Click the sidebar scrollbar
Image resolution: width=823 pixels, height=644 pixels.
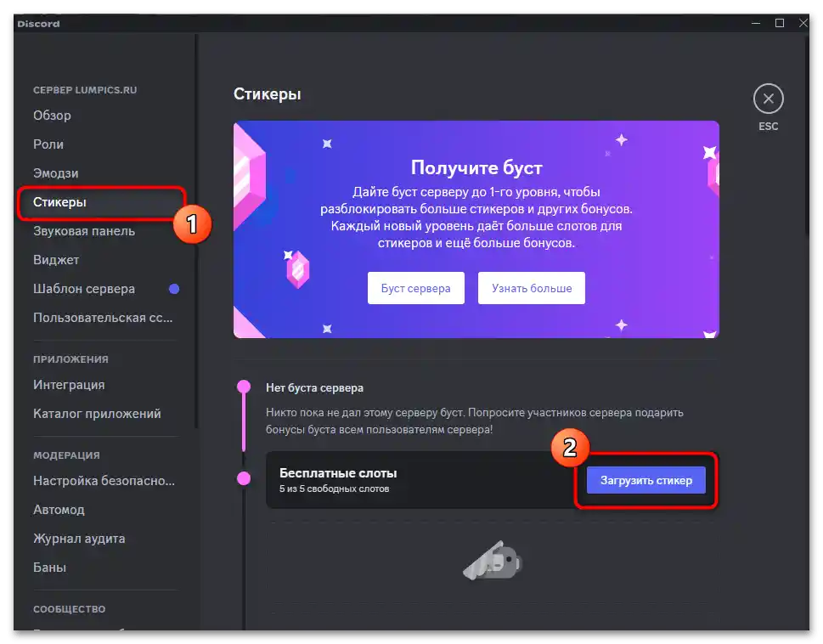tap(197, 231)
